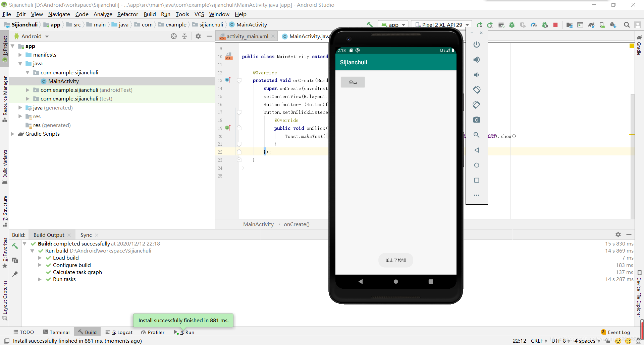Click the Debug app bug icon

pyautogui.click(x=512, y=25)
